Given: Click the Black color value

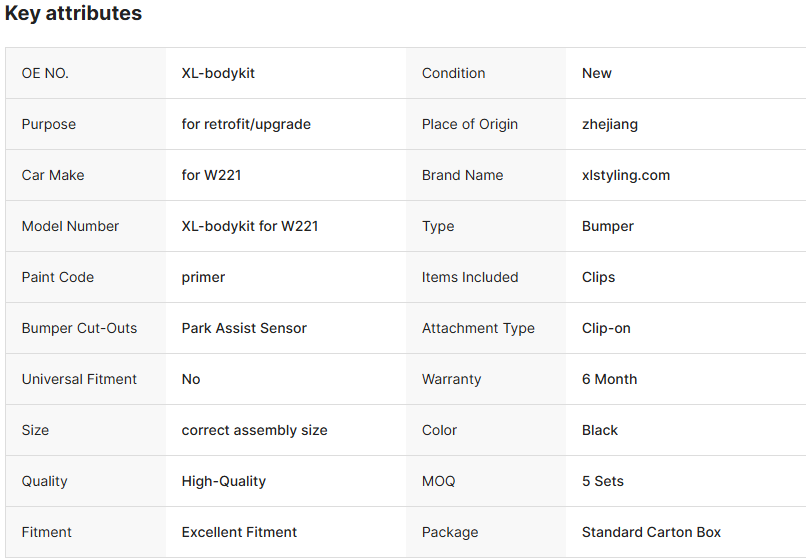Looking at the screenshot, I should pos(600,430).
